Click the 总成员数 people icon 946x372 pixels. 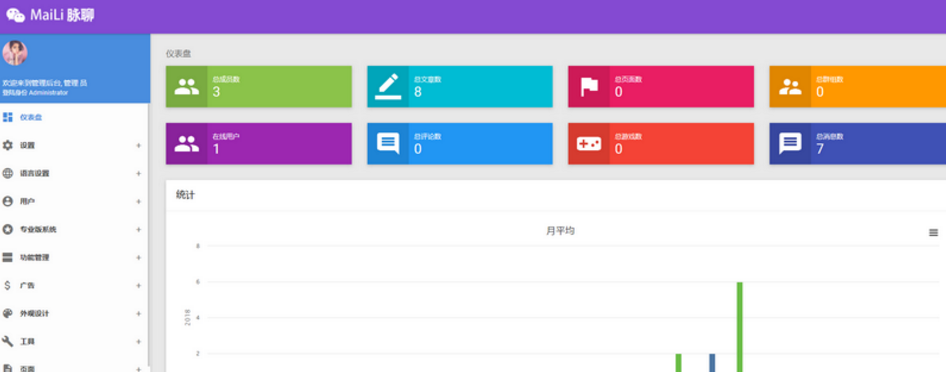[186, 87]
